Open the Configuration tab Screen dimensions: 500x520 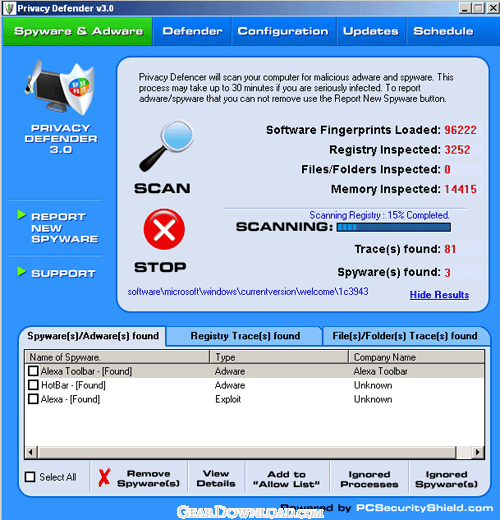pos(283,31)
